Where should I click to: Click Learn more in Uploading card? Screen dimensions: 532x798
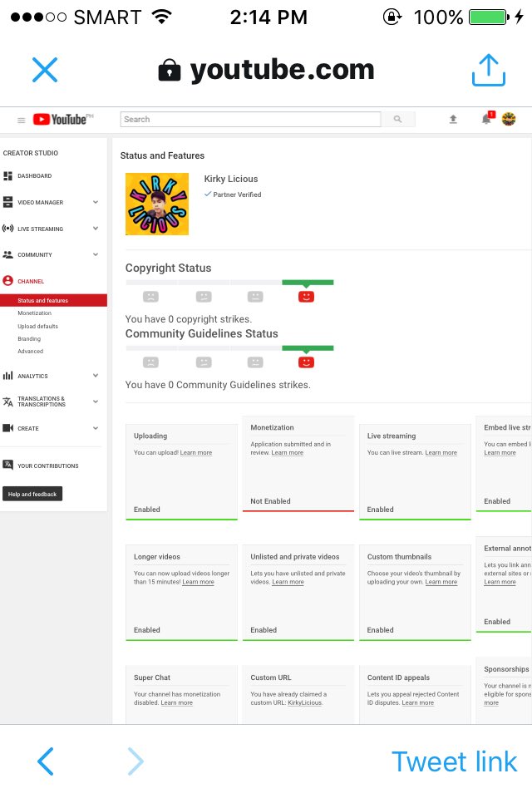tap(196, 452)
